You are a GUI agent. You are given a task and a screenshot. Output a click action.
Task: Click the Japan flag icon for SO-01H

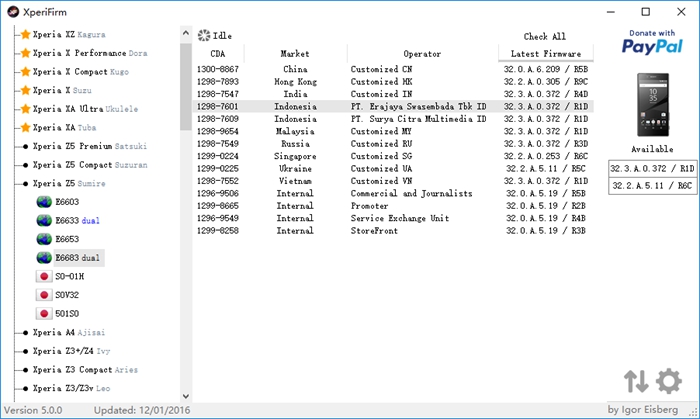click(44, 277)
